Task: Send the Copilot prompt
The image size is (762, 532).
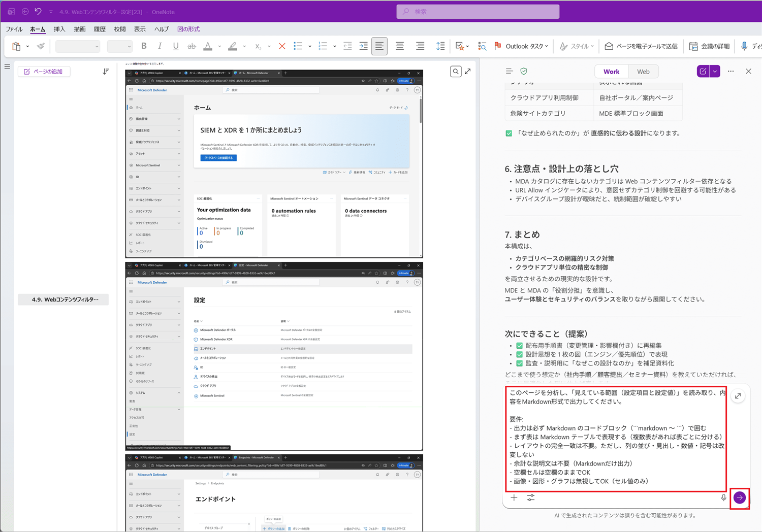Action: (740, 498)
